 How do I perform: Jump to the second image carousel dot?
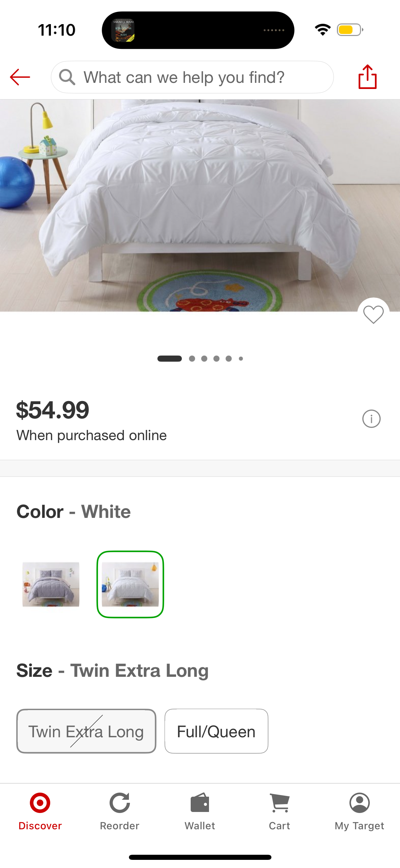pyautogui.click(x=192, y=359)
